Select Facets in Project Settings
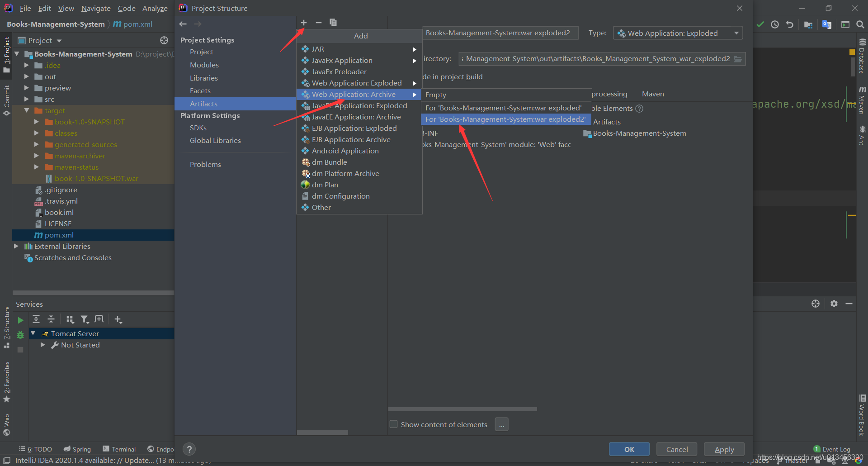 pos(200,91)
